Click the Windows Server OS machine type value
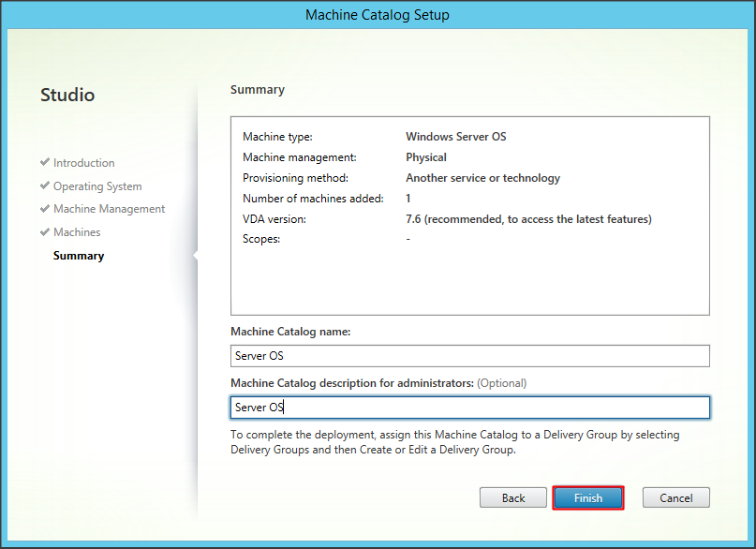This screenshot has width=756, height=549. coord(455,137)
